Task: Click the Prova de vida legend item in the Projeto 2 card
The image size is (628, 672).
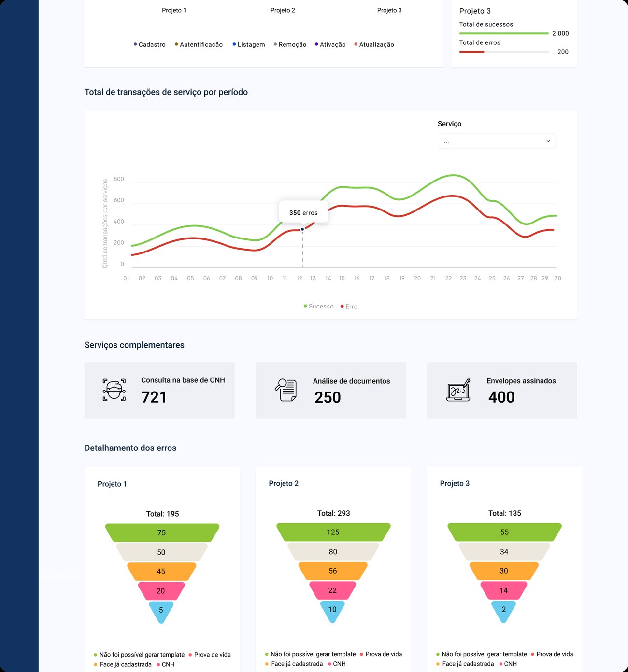Action: (x=381, y=654)
